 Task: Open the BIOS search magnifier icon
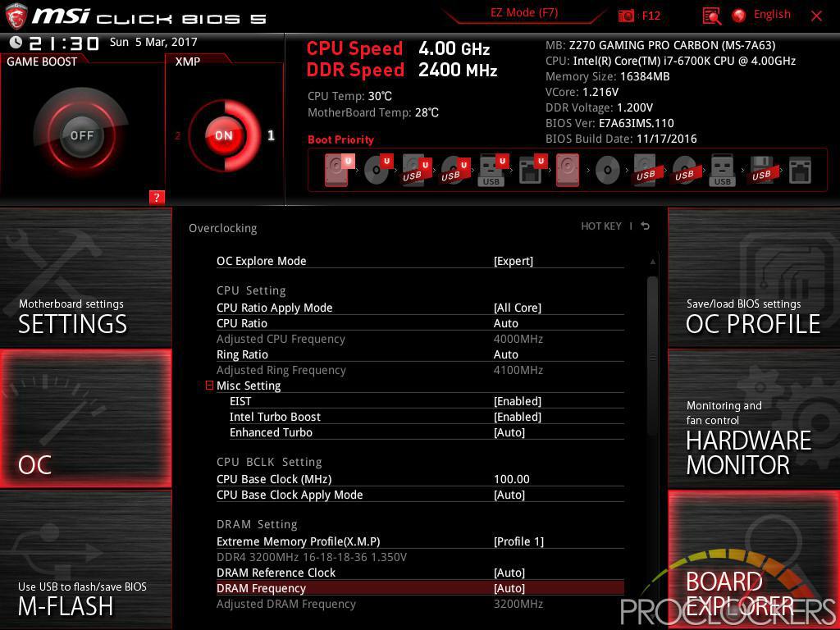coord(711,16)
